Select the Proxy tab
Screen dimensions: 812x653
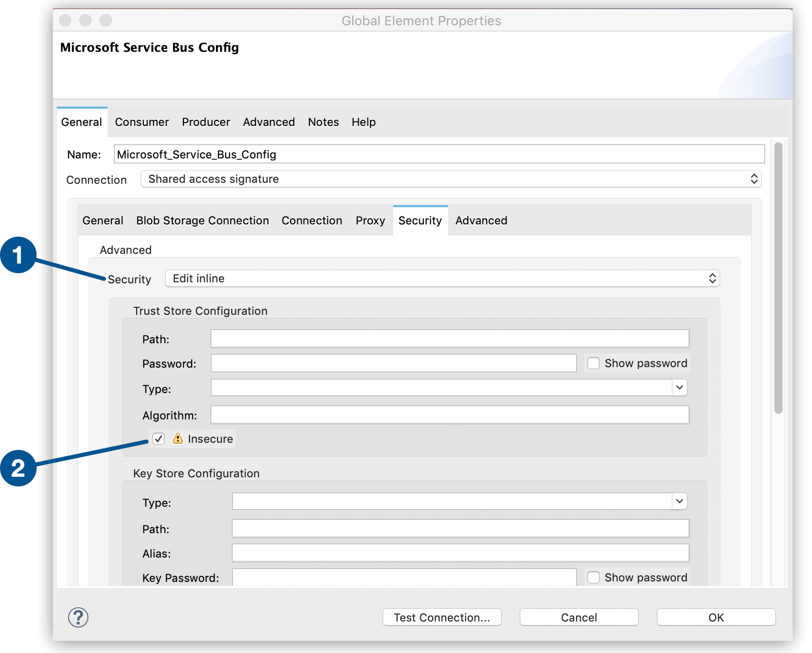pyautogui.click(x=370, y=220)
